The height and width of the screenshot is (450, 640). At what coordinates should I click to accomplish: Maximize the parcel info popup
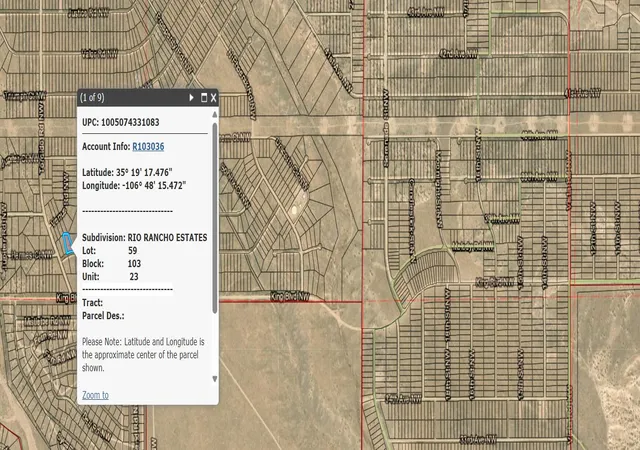coord(204,98)
